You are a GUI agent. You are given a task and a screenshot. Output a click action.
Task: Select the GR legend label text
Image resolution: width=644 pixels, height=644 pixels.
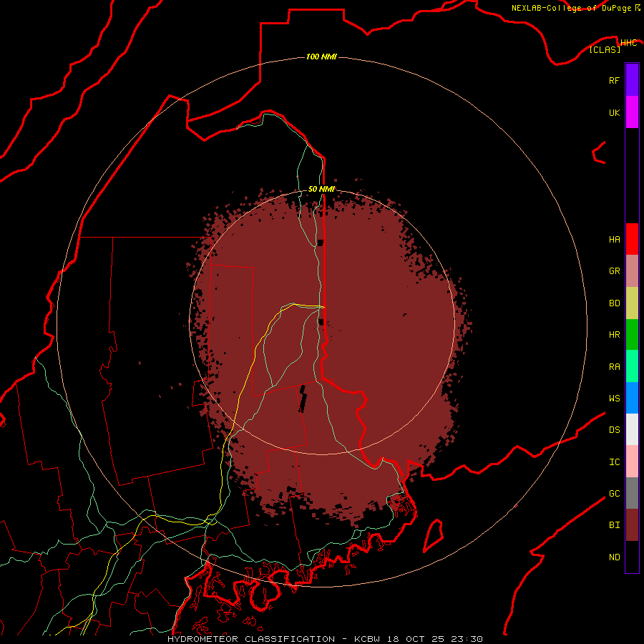coord(614,271)
